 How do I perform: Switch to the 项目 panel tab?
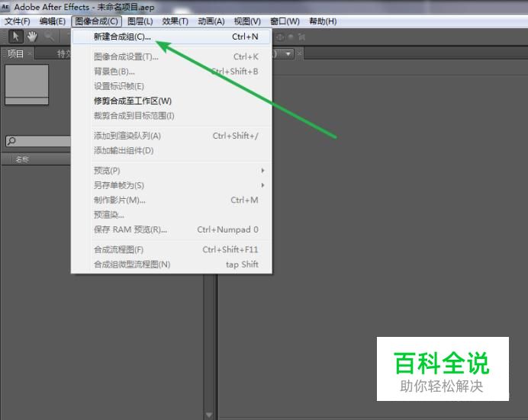pos(15,54)
